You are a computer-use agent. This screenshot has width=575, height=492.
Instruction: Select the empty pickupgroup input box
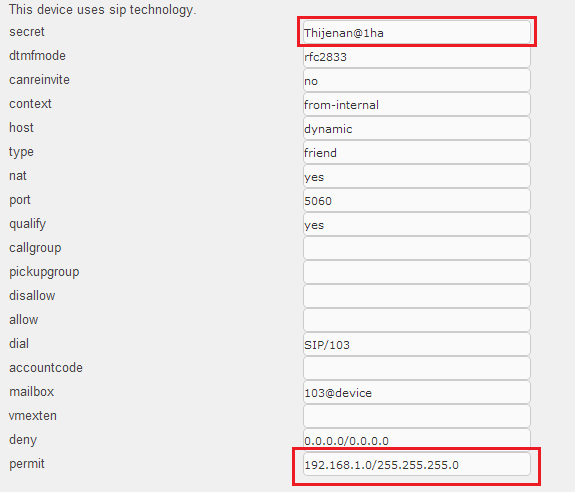pyautogui.click(x=417, y=273)
